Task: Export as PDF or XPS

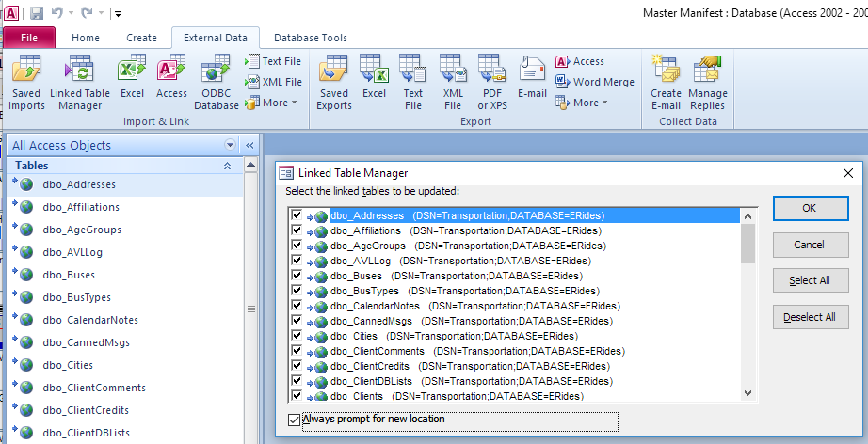Action: point(492,83)
